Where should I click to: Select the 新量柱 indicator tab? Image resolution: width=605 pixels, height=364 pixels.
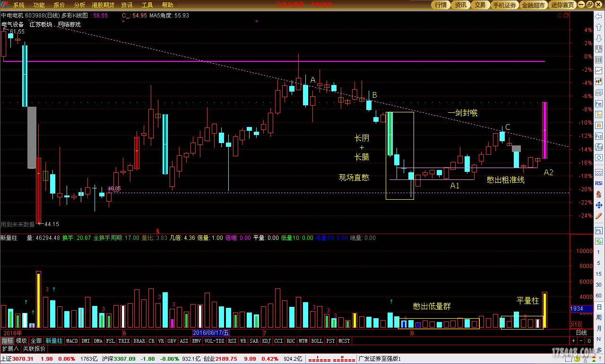click(x=54, y=340)
